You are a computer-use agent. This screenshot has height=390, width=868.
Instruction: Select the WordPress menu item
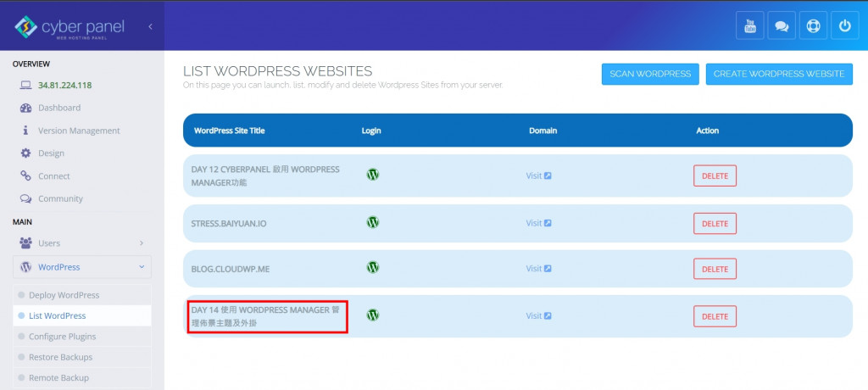click(82, 267)
